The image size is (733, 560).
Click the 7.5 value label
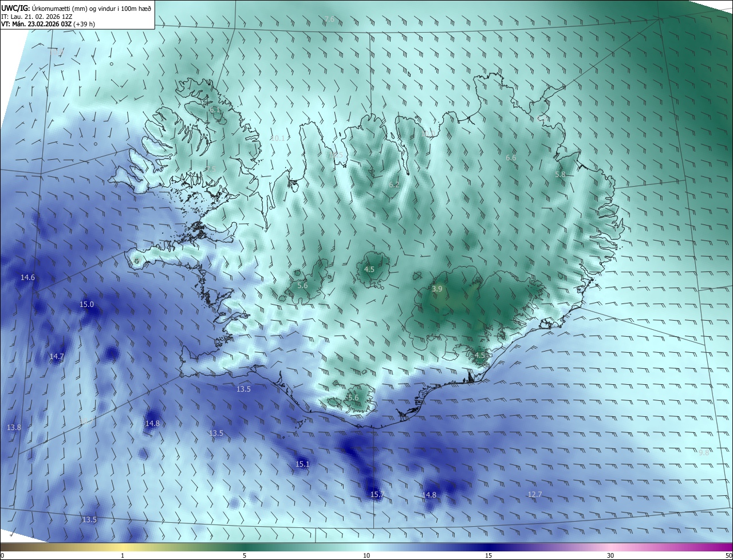(x=211, y=169)
